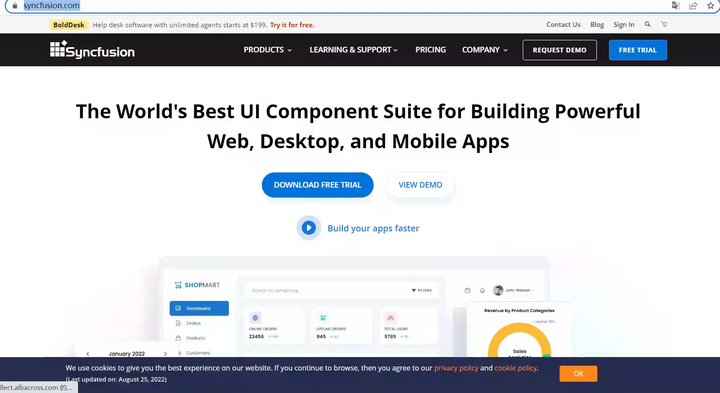Click the browser bookmark star icon
This screenshot has width=720, height=393.
coord(710,6)
